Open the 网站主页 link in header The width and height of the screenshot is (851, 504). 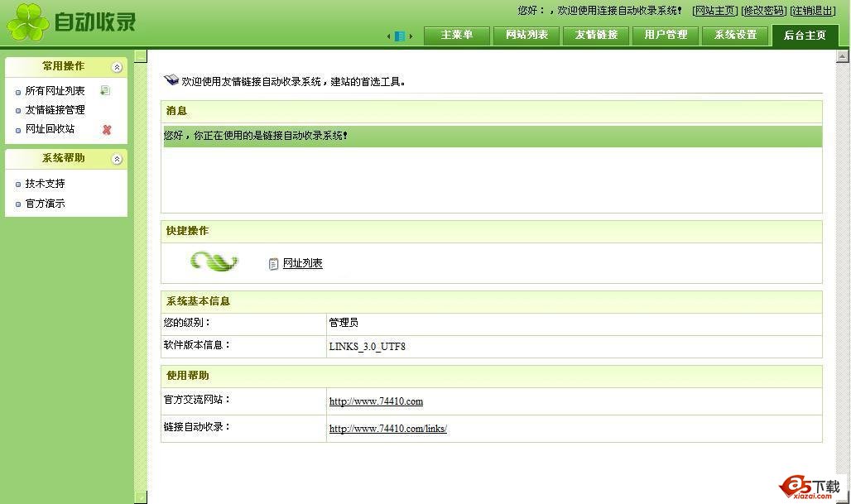(714, 10)
